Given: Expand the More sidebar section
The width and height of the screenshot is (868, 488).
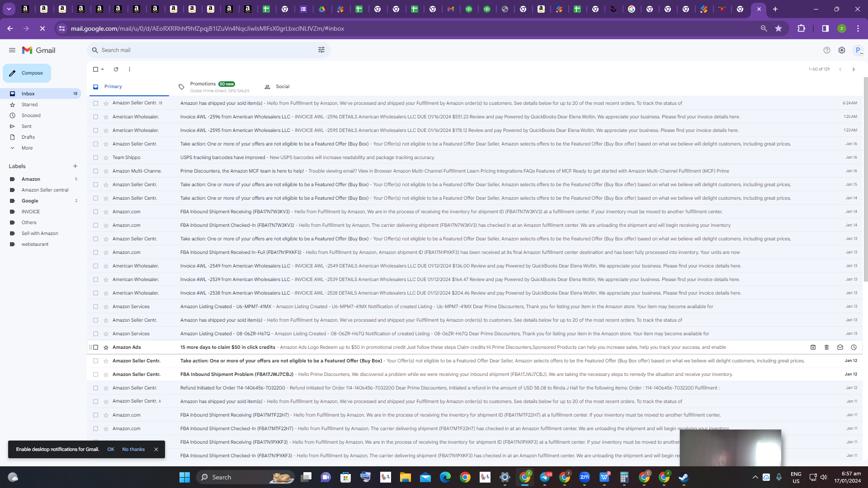Looking at the screenshot, I should point(27,148).
